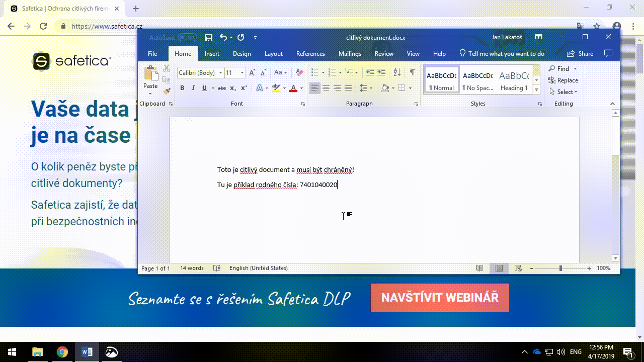This screenshot has height=362, width=644.
Task: Expand the Styles gallery
Action: pyautogui.click(x=536, y=89)
